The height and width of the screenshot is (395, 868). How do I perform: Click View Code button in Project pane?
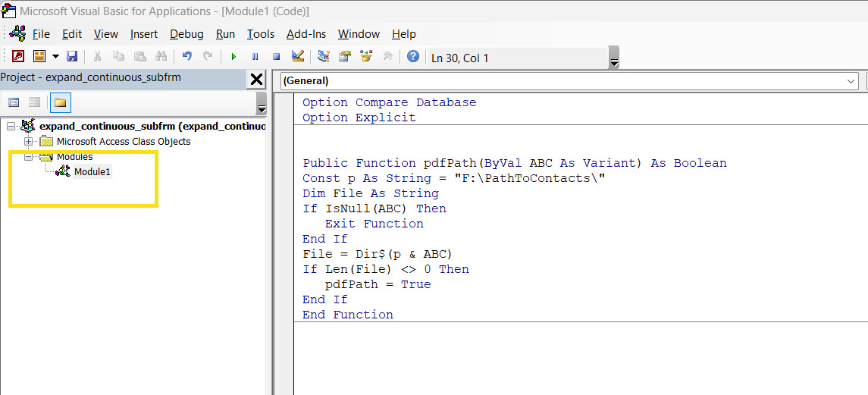coord(14,102)
